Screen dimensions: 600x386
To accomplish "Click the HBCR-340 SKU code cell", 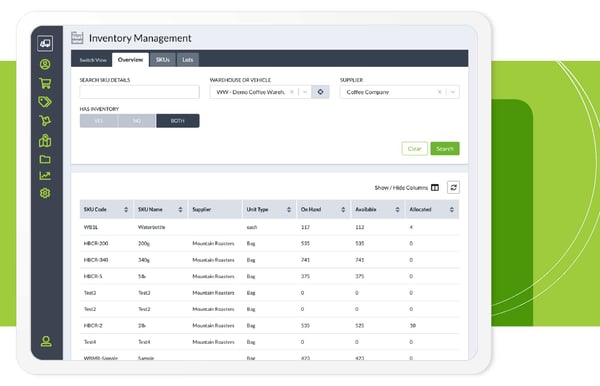I will click(x=96, y=260).
